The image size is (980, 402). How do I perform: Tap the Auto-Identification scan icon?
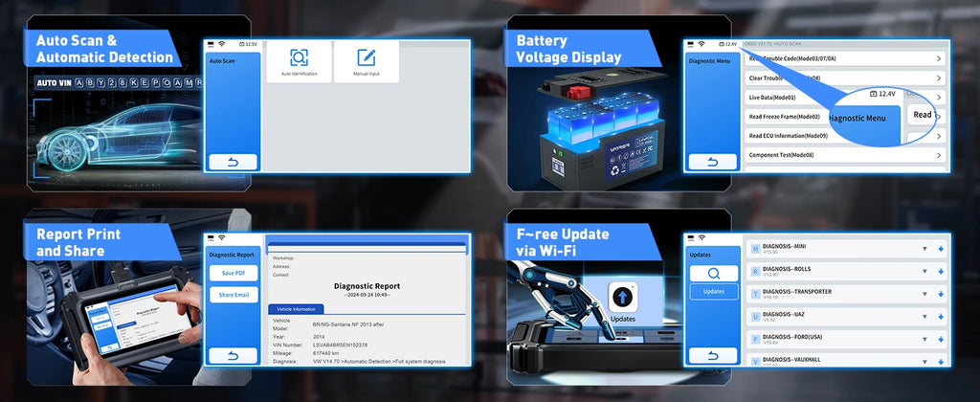coord(300,58)
